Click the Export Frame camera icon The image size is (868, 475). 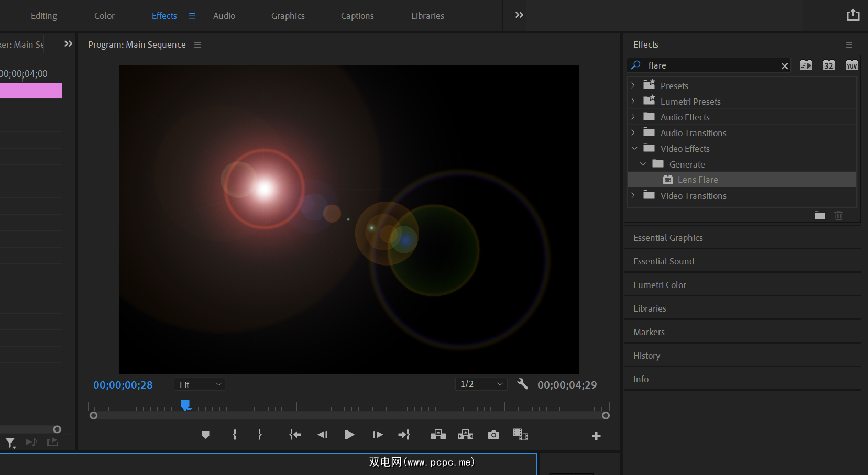493,435
